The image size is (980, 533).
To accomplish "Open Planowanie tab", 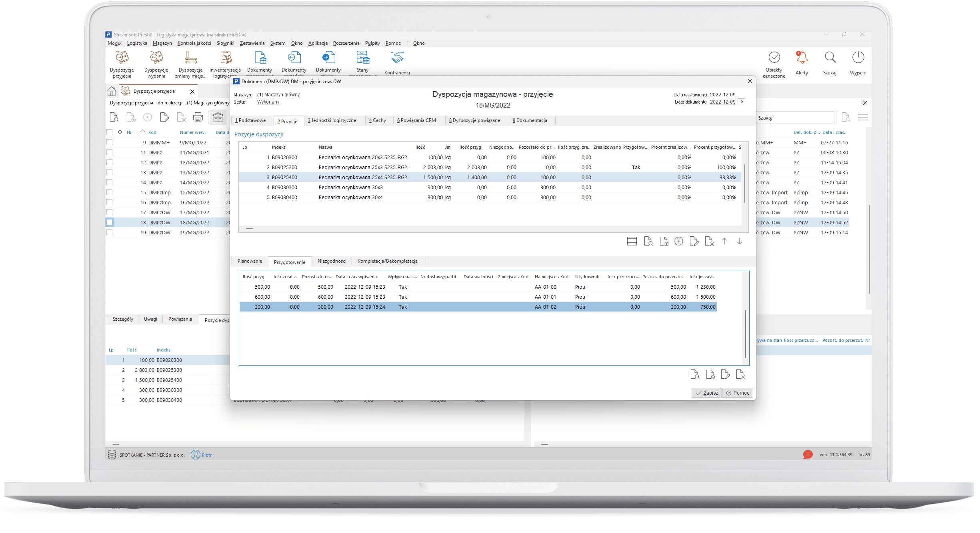I will click(250, 261).
